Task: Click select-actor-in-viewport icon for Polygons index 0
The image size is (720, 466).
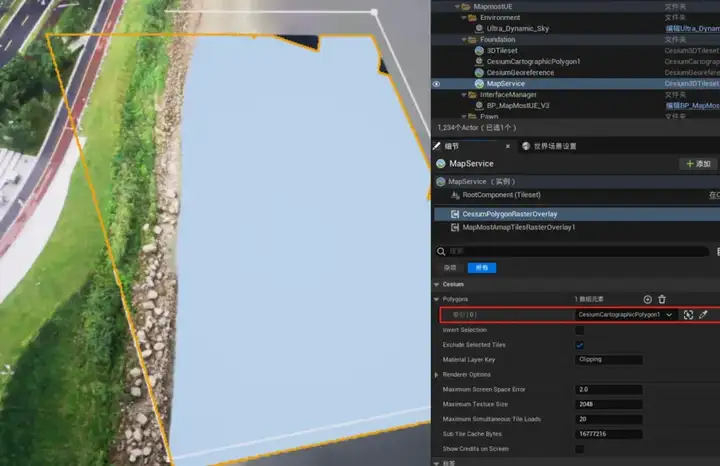Action: click(x=688, y=314)
